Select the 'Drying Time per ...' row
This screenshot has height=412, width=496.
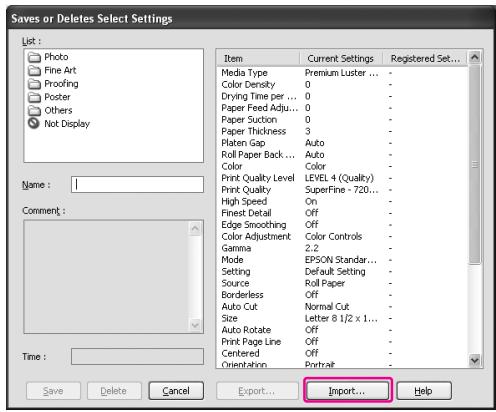[342, 96]
